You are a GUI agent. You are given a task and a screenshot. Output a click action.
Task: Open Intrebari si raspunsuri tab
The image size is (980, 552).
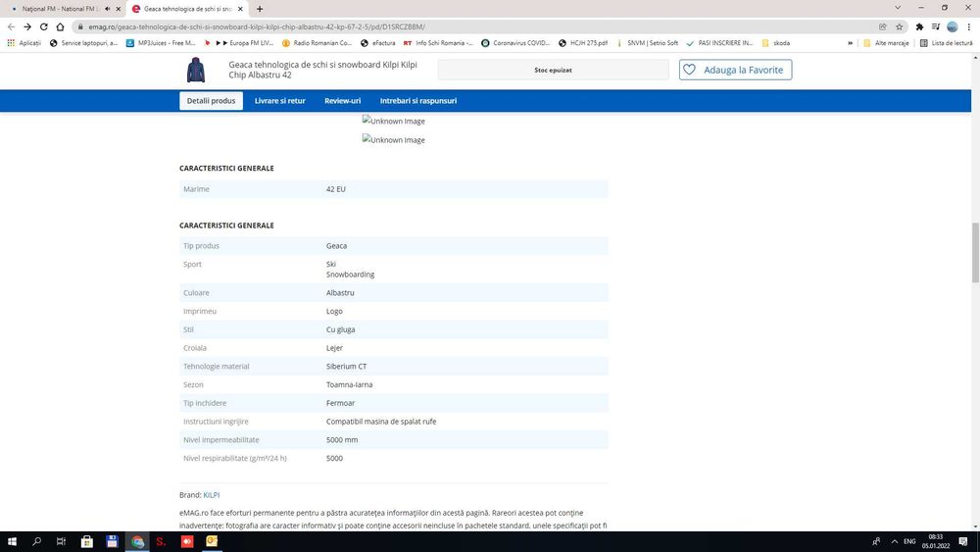[x=418, y=101]
